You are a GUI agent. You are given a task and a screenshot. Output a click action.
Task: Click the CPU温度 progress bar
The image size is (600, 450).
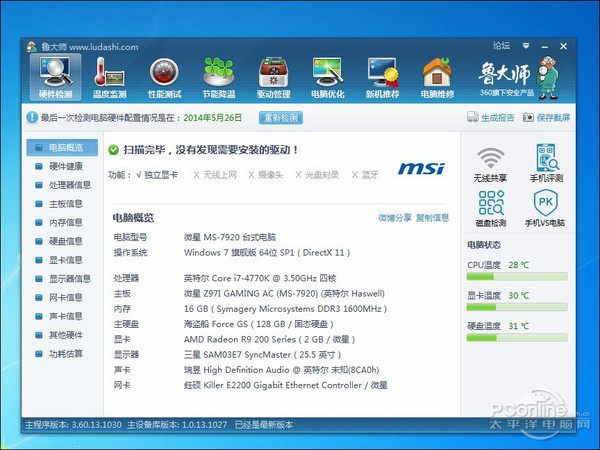(517, 276)
